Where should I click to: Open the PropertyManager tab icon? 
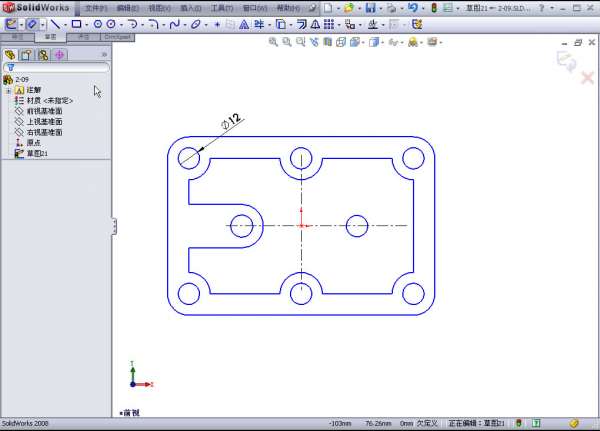pos(27,55)
